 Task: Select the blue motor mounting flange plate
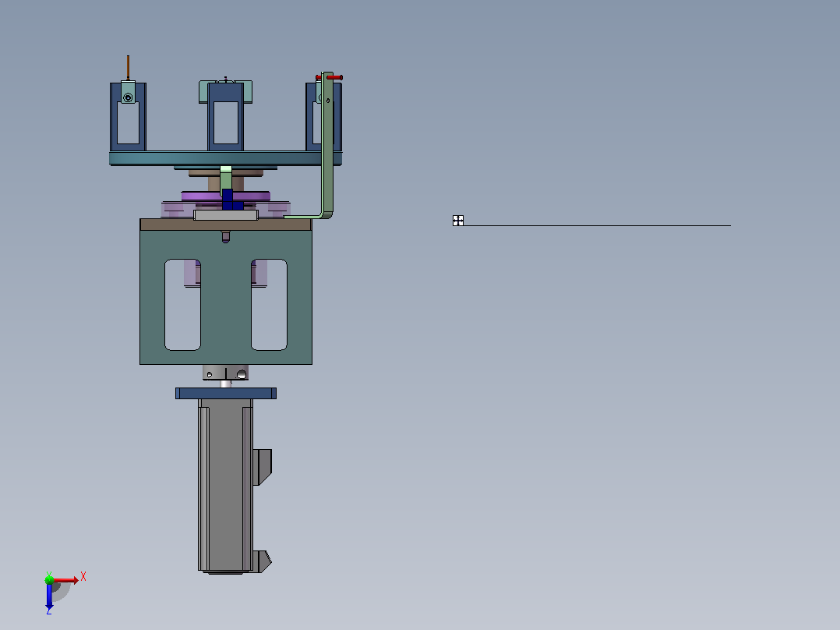[225, 394]
